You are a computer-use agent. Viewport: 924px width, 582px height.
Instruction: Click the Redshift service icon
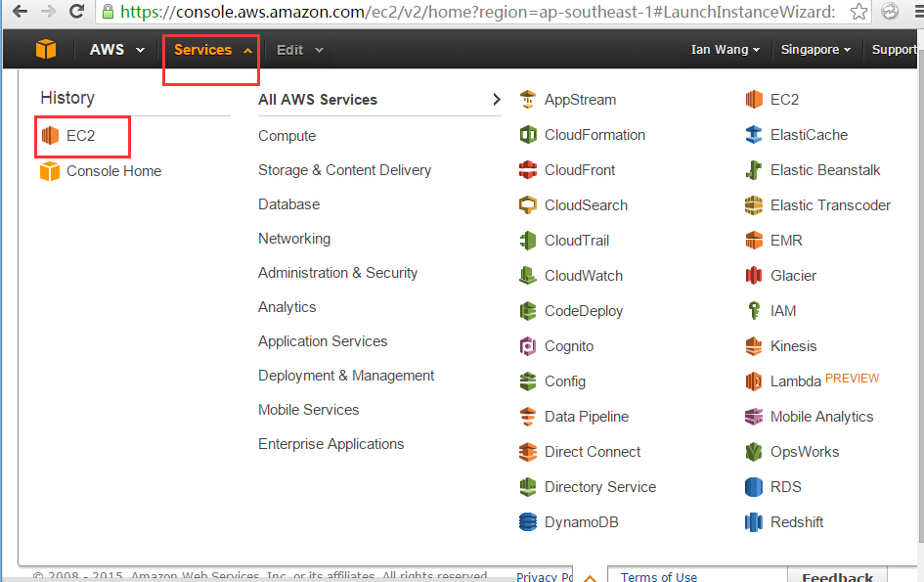pos(754,522)
